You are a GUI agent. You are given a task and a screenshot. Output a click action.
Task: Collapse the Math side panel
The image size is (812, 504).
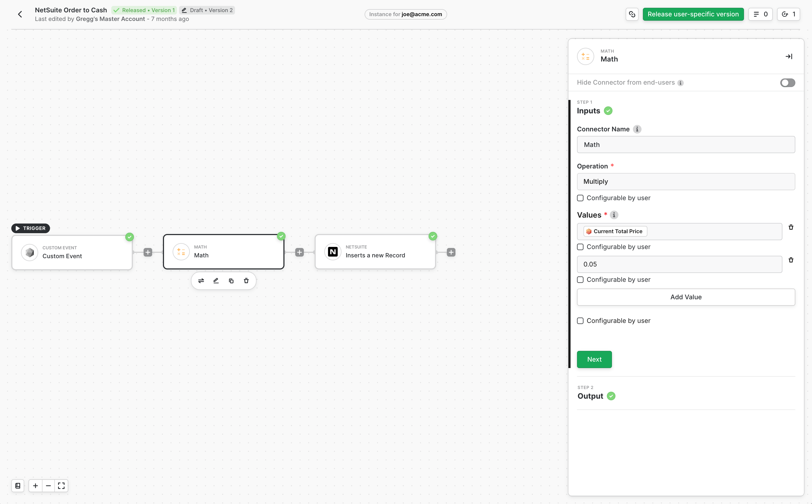[x=789, y=57]
